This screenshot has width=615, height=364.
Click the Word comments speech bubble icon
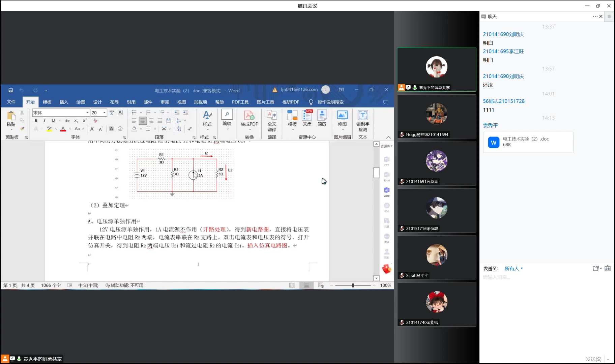tap(386, 102)
